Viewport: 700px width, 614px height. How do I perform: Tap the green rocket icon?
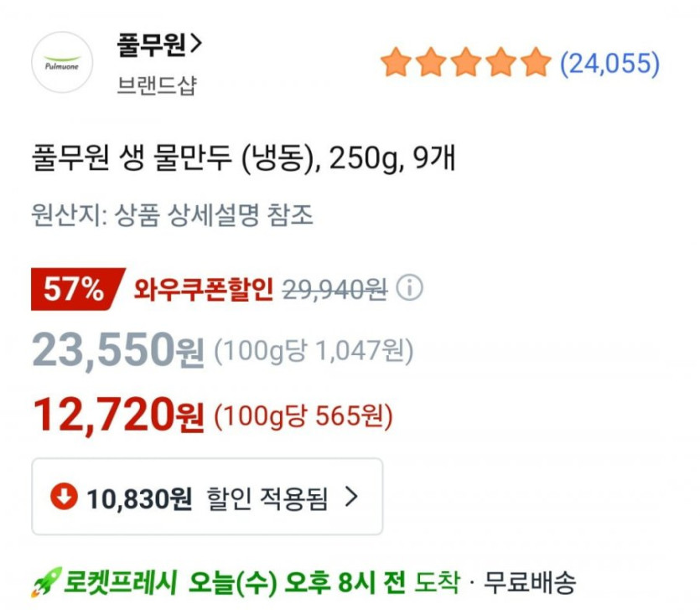click(x=45, y=582)
